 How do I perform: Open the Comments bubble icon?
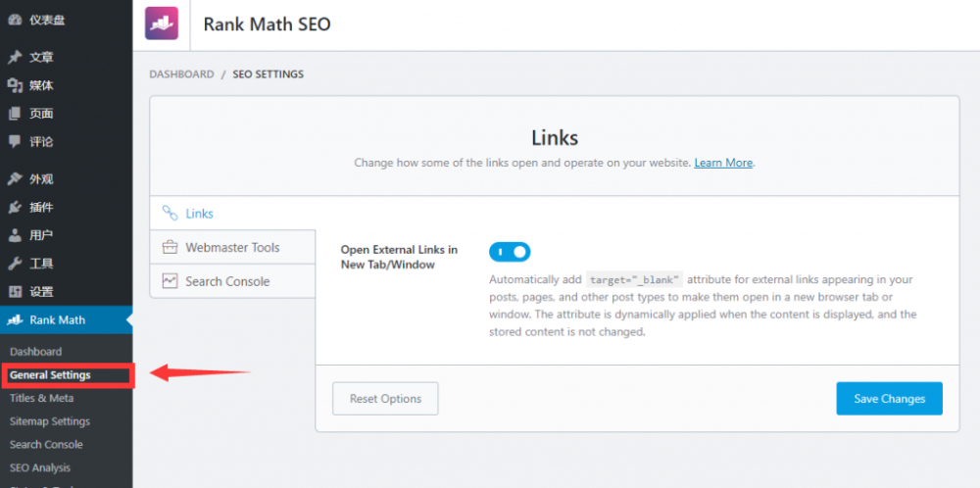click(14, 141)
